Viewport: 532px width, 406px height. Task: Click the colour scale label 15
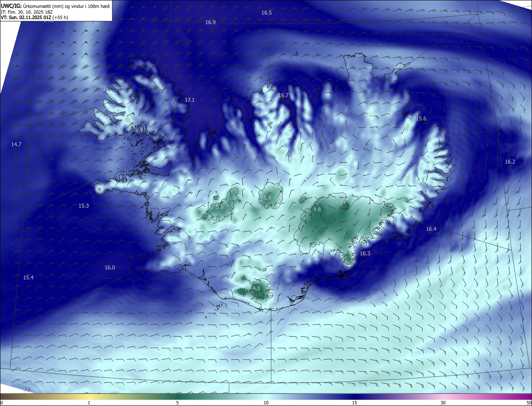[355, 403]
